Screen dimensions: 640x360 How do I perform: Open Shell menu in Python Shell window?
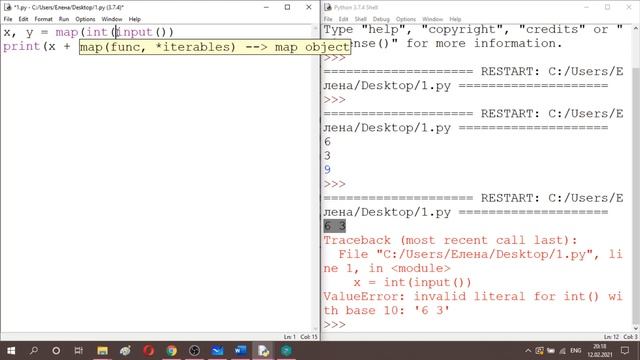coord(360,19)
